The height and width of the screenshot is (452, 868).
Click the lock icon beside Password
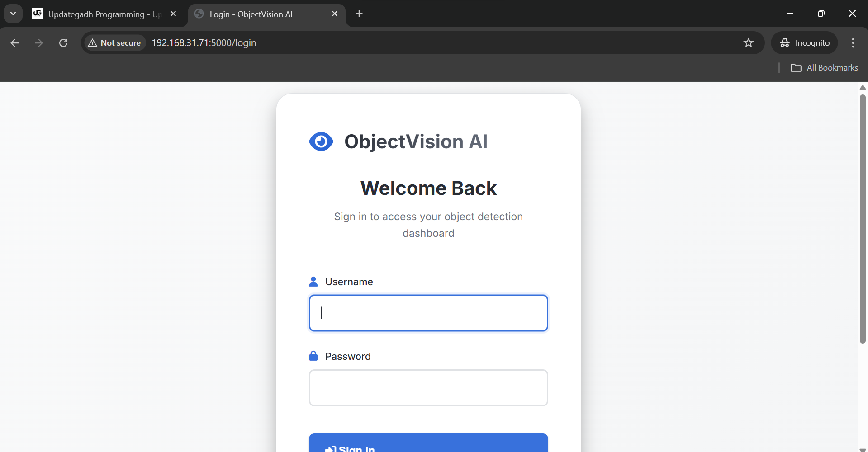313,356
